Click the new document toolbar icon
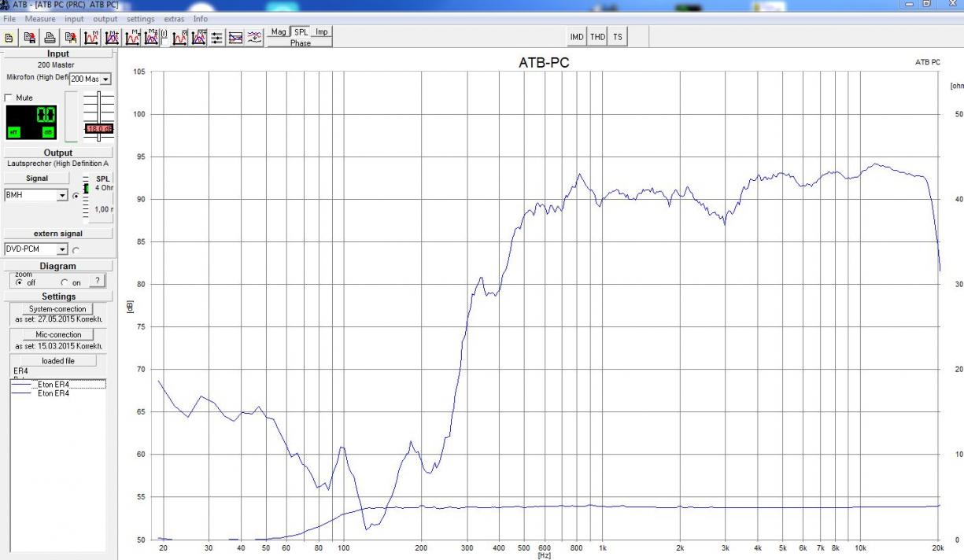The image size is (964, 560). [x=9, y=37]
